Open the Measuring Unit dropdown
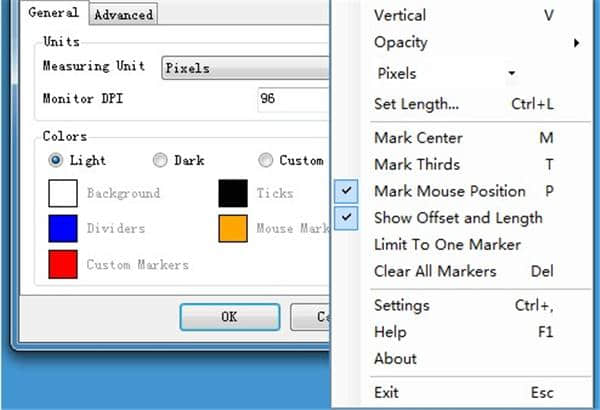 pos(245,68)
